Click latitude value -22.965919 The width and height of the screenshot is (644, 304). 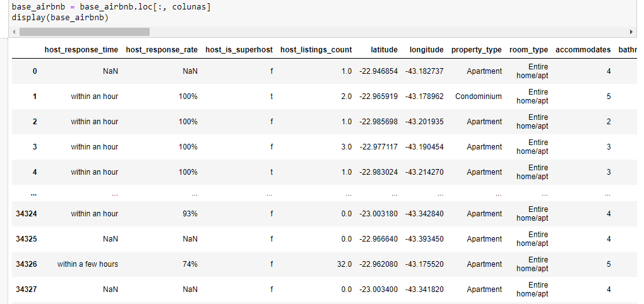pyautogui.click(x=378, y=96)
